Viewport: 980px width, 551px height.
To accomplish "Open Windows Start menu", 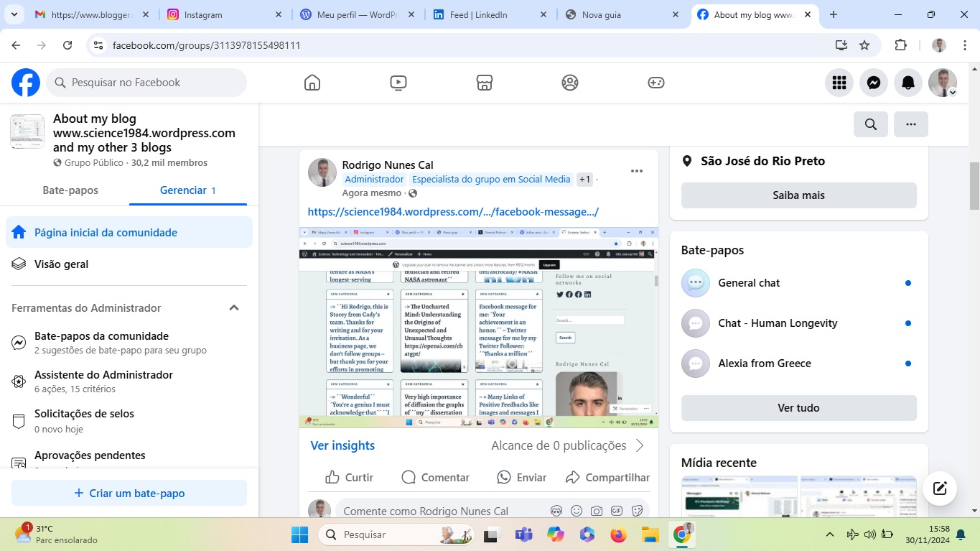I will [x=299, y=534].
